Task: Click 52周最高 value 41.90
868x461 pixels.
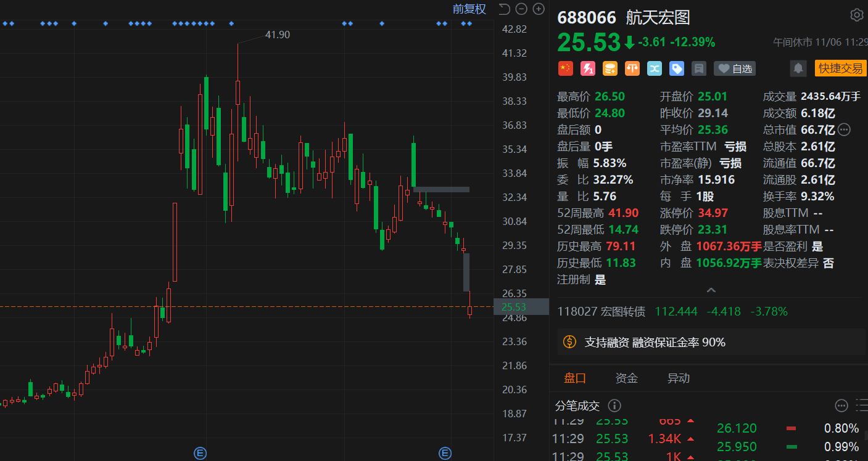Action: click(x=624, y=213)
